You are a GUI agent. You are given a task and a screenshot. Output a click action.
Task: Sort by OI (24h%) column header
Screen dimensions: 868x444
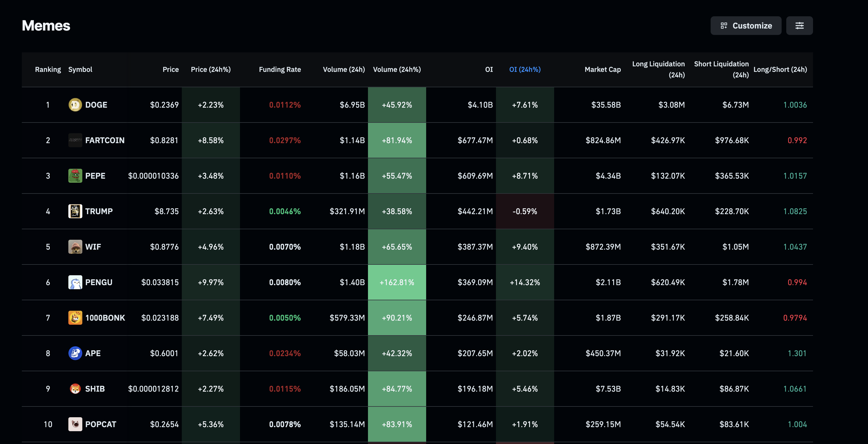coord(525,70)
